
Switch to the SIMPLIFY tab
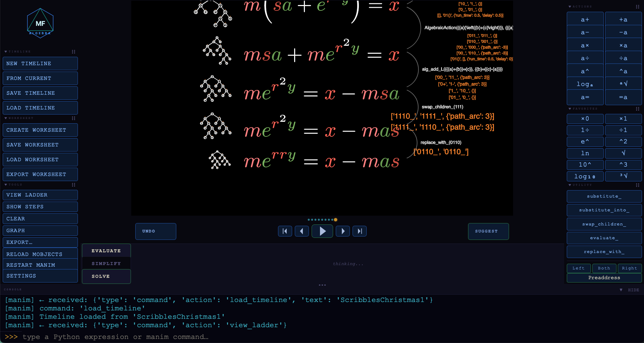tap(106, 264)
